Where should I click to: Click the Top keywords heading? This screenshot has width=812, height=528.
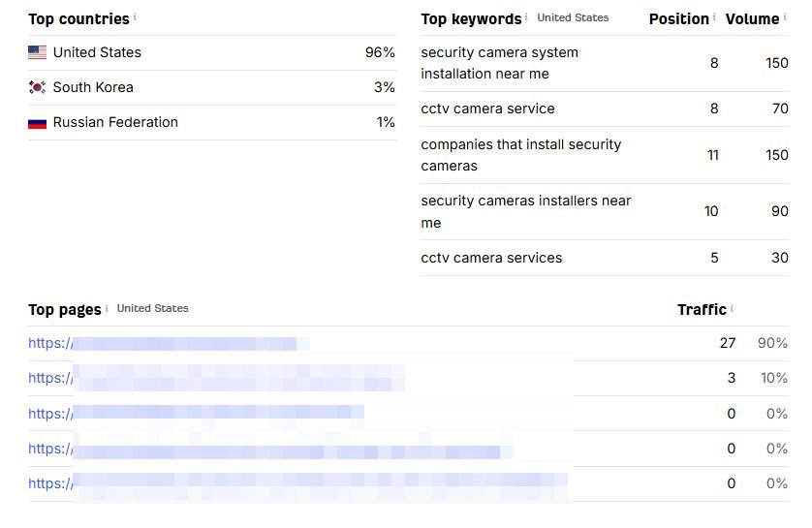(471, 19)
